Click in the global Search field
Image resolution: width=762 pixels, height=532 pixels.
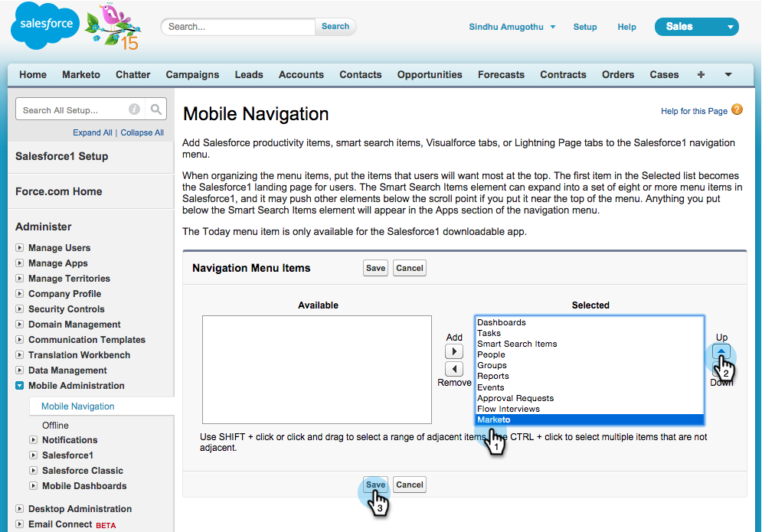pyautogui.click(x=238, y=27)
